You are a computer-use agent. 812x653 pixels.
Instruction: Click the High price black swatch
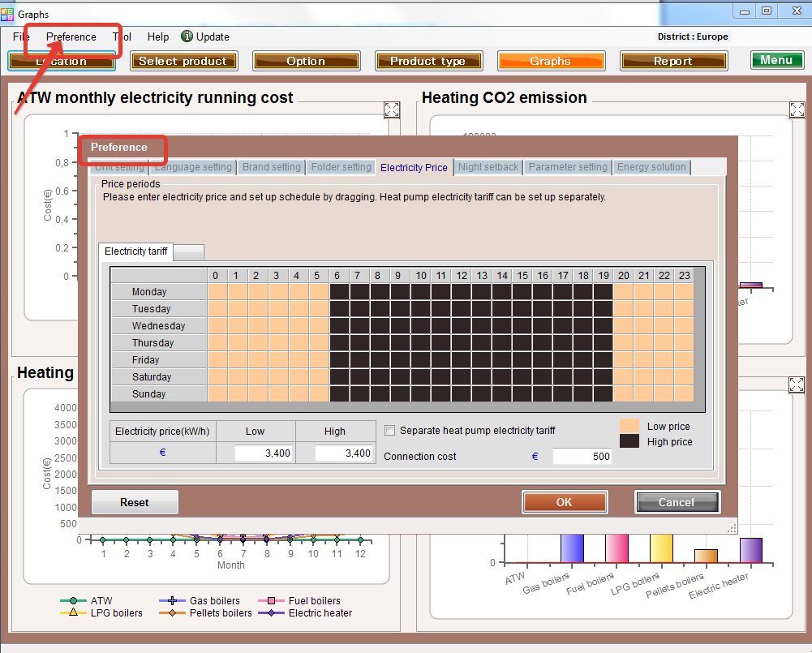coord(629,441)
